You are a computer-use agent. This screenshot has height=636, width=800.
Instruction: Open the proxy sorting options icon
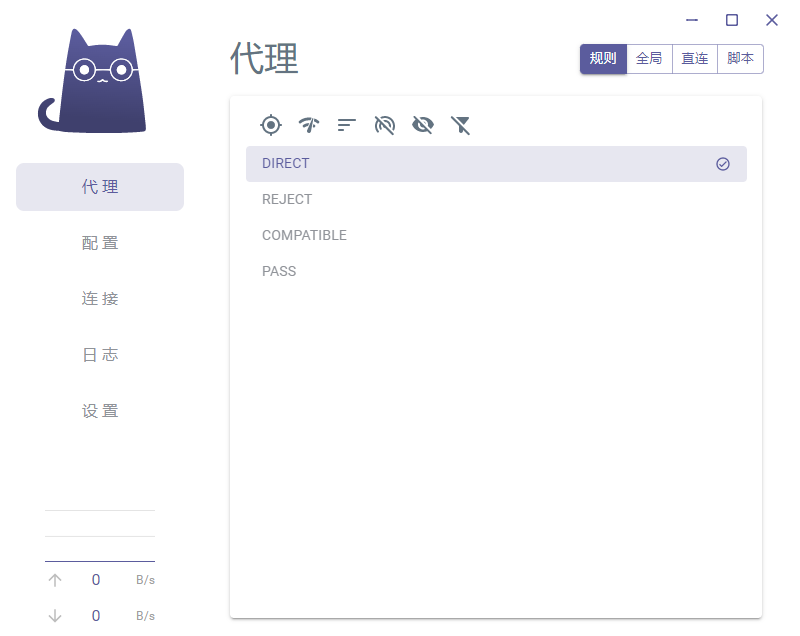pos(346,125)
